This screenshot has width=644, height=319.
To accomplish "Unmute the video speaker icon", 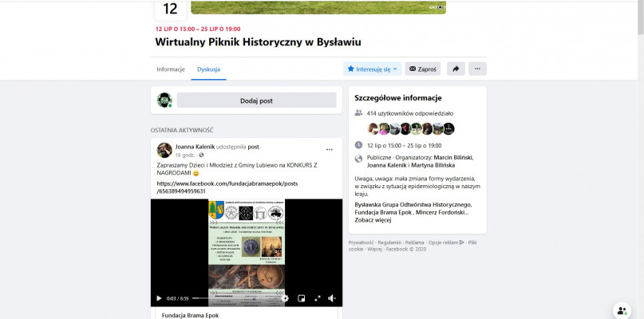I will (332, 298).
